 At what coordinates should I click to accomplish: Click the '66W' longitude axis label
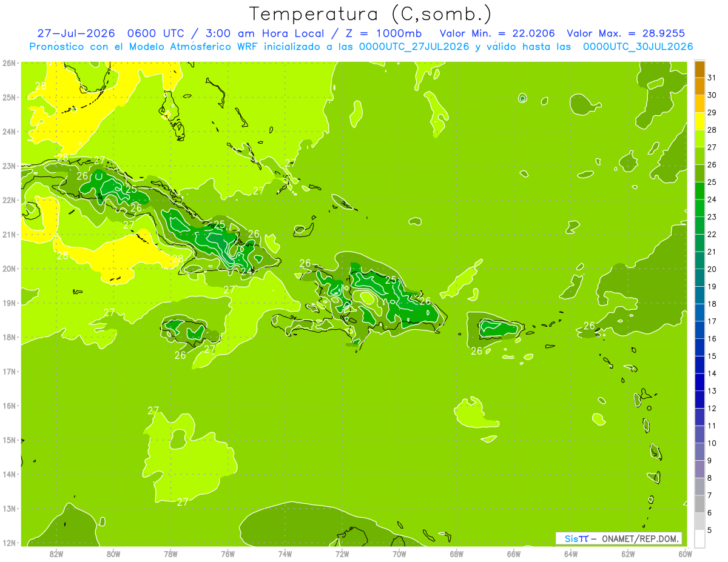[514, 554]
